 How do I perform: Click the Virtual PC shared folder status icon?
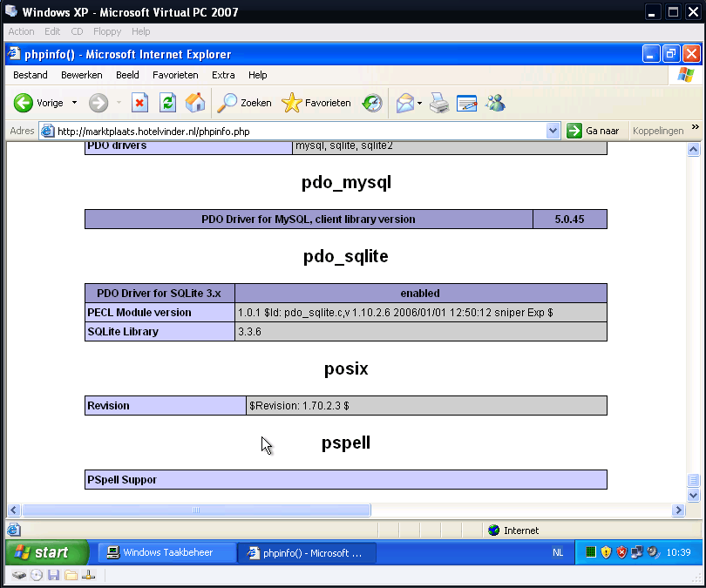tap(71, 575)
